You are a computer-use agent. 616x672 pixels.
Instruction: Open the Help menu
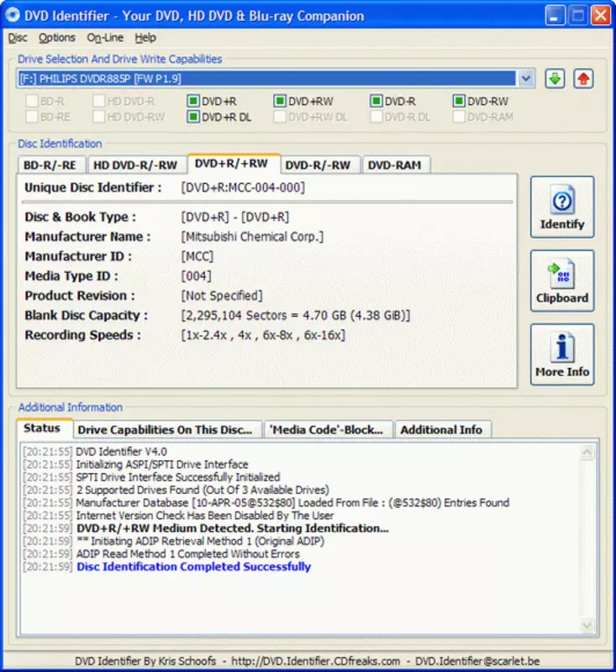[145, 38]
